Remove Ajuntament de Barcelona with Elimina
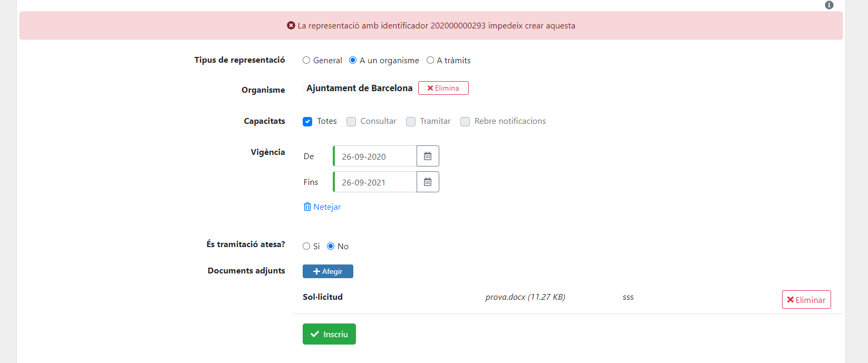 [443, 88]
